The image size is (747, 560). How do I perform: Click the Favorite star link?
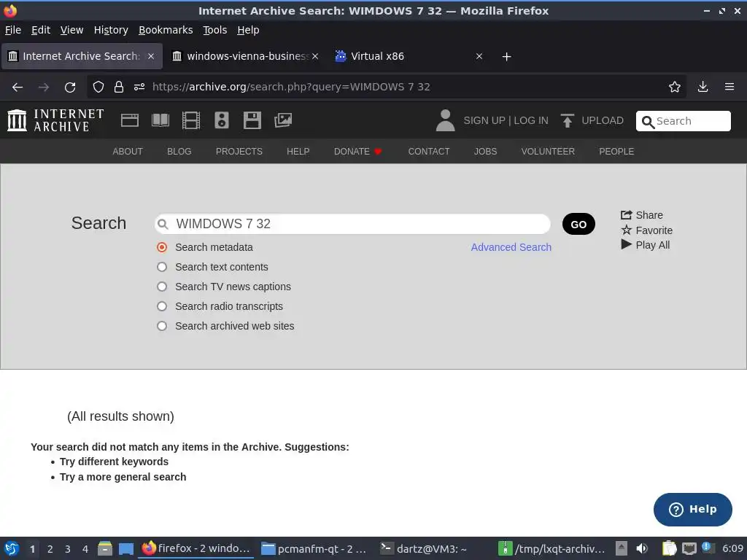tap(646, 230)
